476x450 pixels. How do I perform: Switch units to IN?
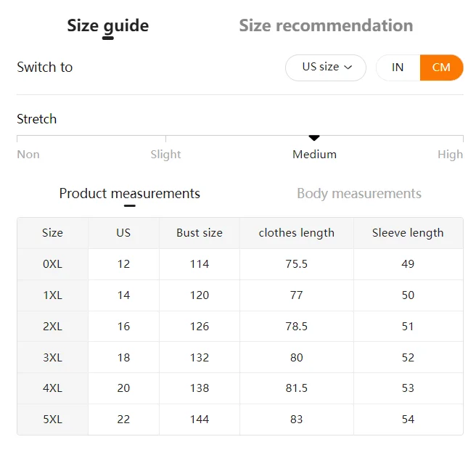coord(398,67)
